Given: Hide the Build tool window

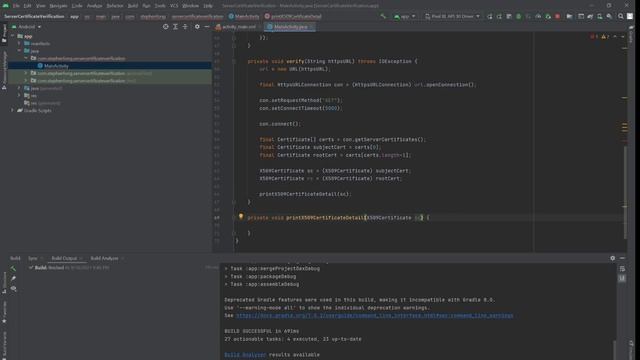Looking at the screenshot, I should tap(622, 258).
